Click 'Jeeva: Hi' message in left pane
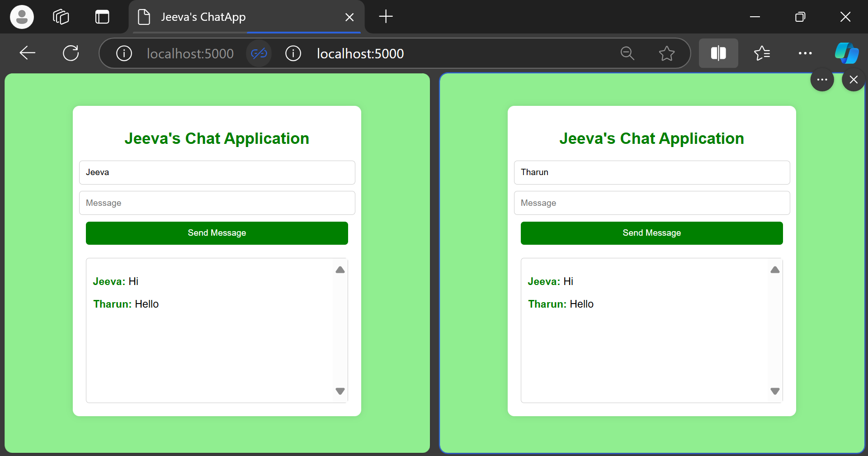 [116, 281]
